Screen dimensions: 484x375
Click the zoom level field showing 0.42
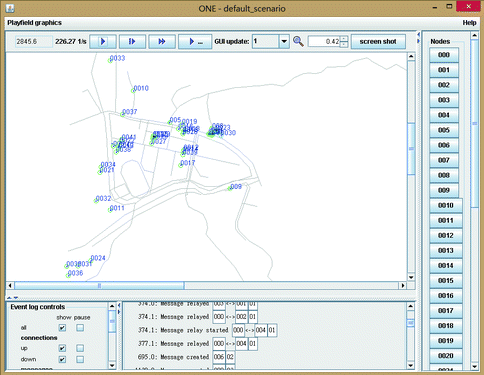(x=324, y=42)
